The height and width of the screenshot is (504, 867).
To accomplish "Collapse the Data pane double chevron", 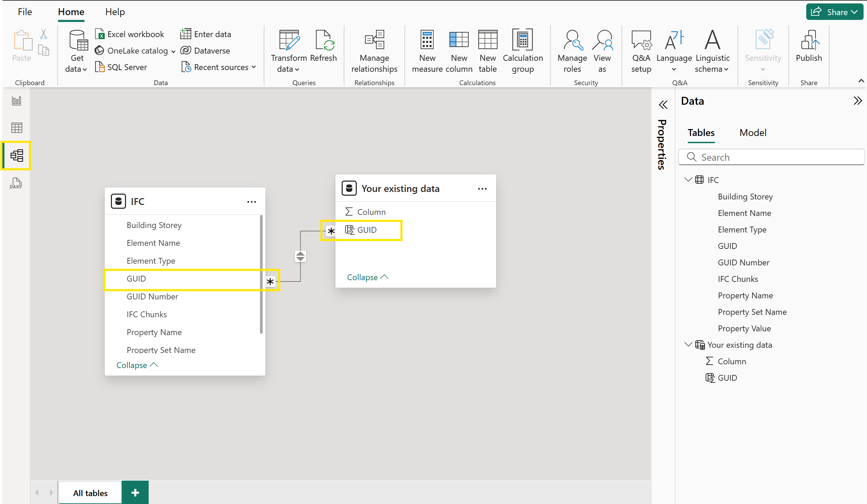I will point(857,101).
